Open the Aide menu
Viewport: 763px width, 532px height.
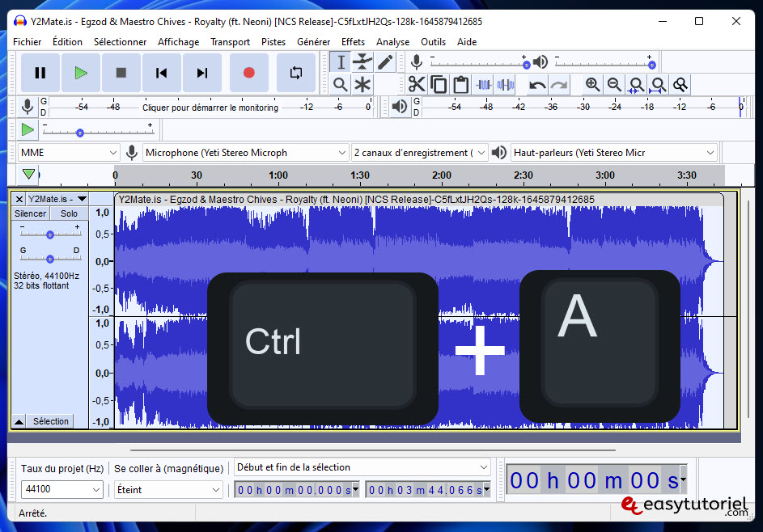(x=467, y=42)
